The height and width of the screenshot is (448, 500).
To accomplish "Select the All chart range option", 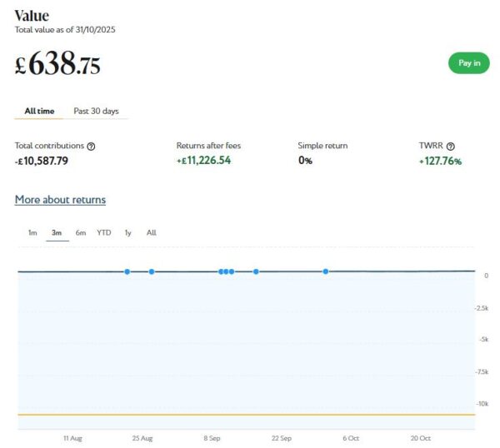I will [x=151, y=233].
